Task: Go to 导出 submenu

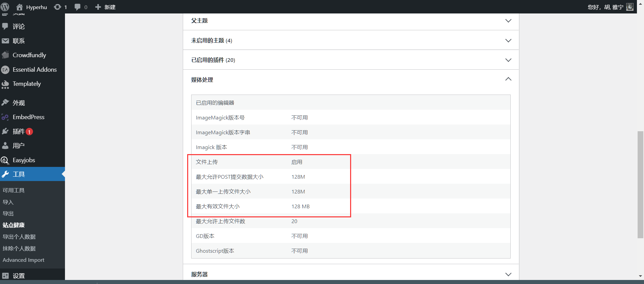Action: [x=8, y=213]
